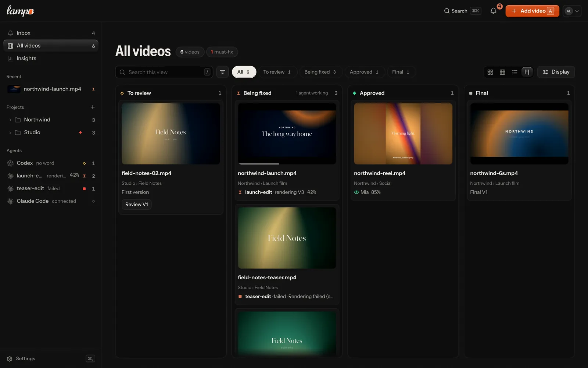Click the Add video button
588x368 pixels.
532,11
